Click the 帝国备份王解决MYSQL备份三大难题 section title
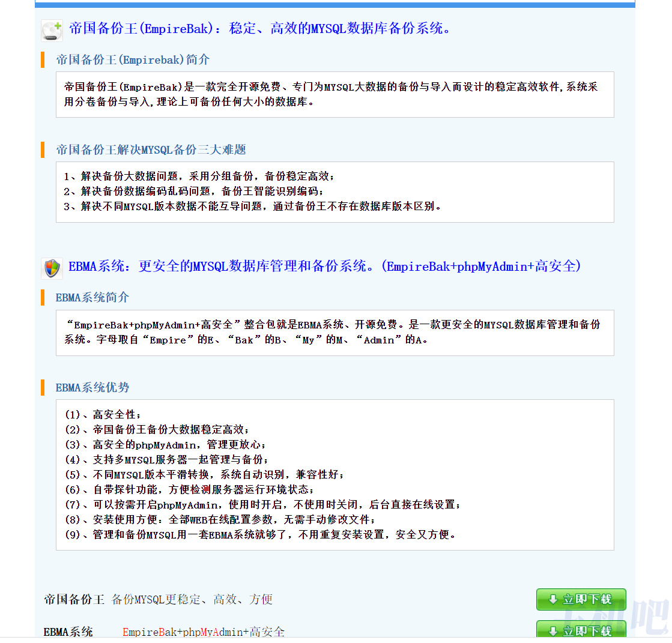Viewport: 672px width, 643px height. pos(151,149)
